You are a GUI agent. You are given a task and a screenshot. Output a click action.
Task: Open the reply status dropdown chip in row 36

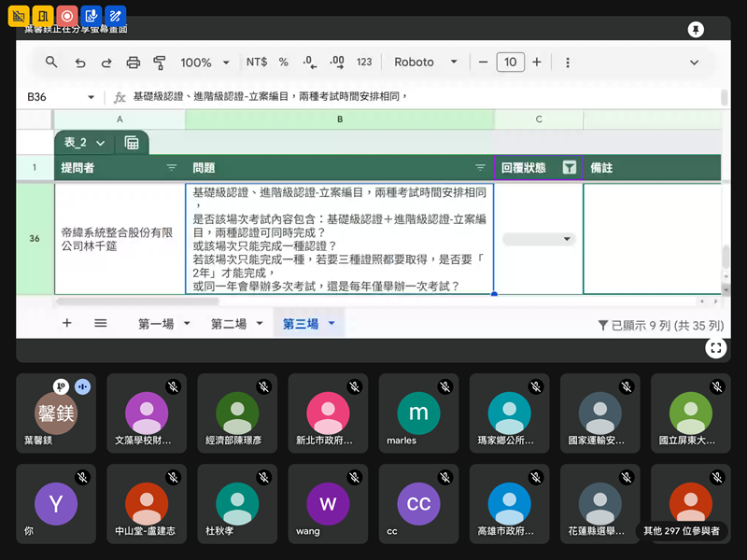[x=539, y=239]
